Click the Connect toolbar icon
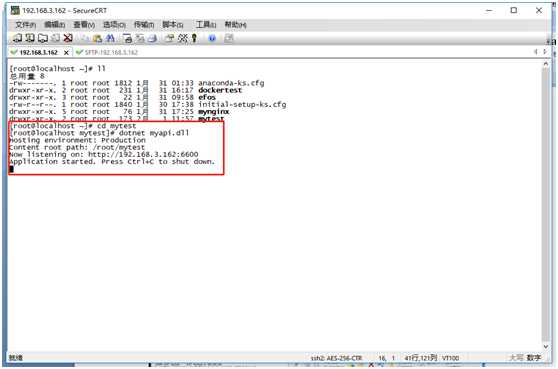The height and width of the screenshot is (369, 558). (17, 38)
